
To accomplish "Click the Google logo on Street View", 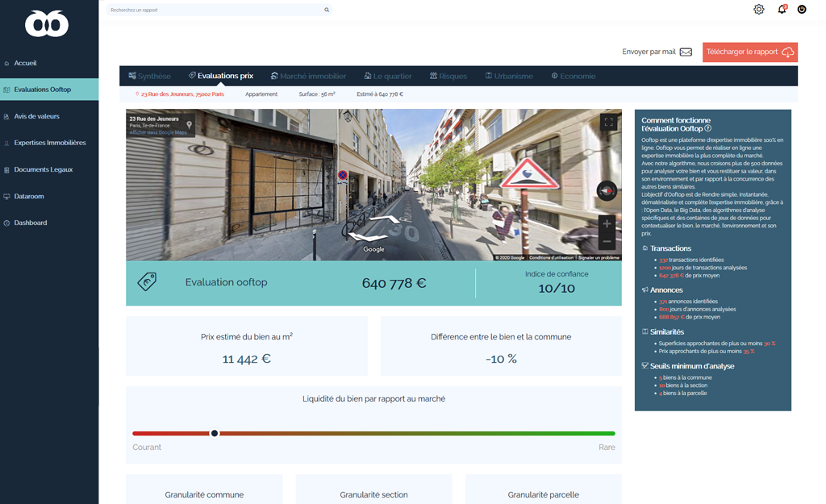I will [373, 250].
